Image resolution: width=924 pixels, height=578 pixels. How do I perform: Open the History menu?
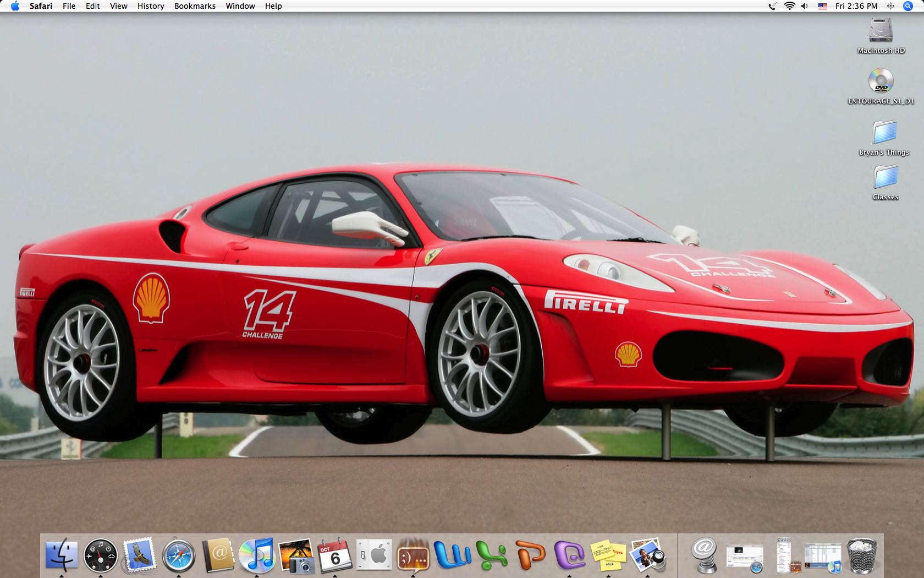pos(151,6)
